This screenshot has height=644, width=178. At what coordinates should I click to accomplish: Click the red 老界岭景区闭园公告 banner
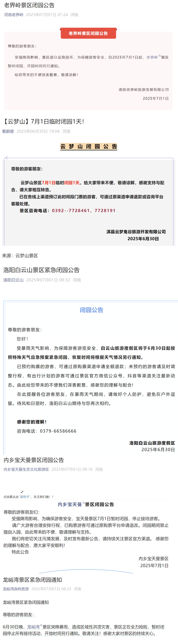click(88, 33)
